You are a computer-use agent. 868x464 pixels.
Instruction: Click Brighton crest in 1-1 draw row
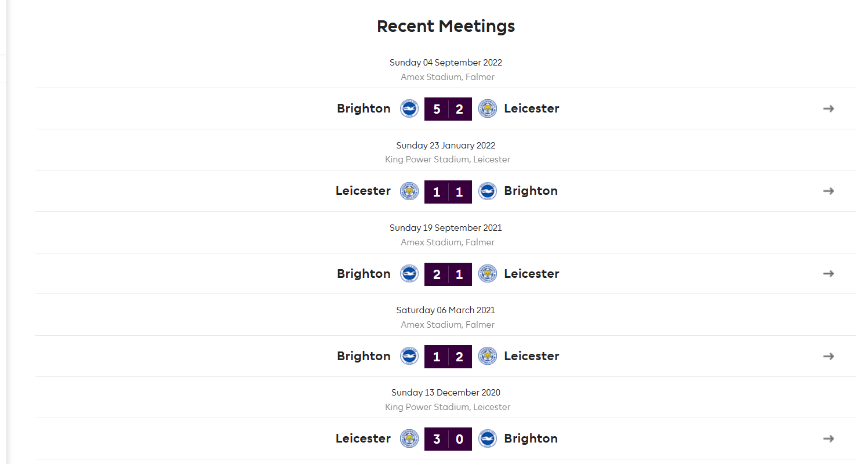[x=488, y=191]
